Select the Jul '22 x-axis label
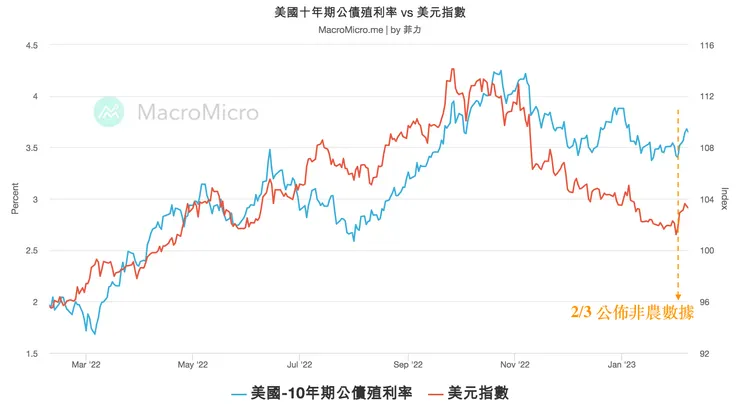This screenshot has height=416, width=740. [x=299, y=366]
